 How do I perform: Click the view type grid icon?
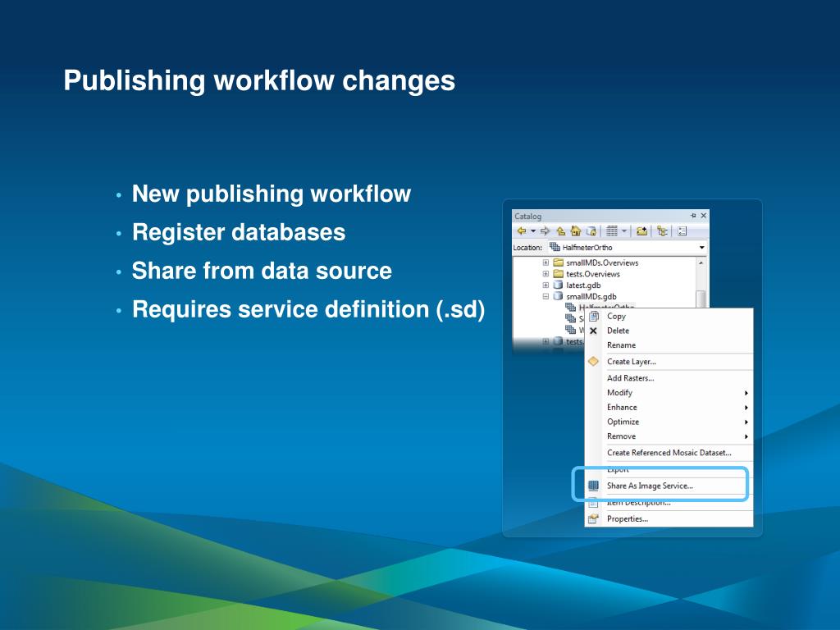pos(612,231)
